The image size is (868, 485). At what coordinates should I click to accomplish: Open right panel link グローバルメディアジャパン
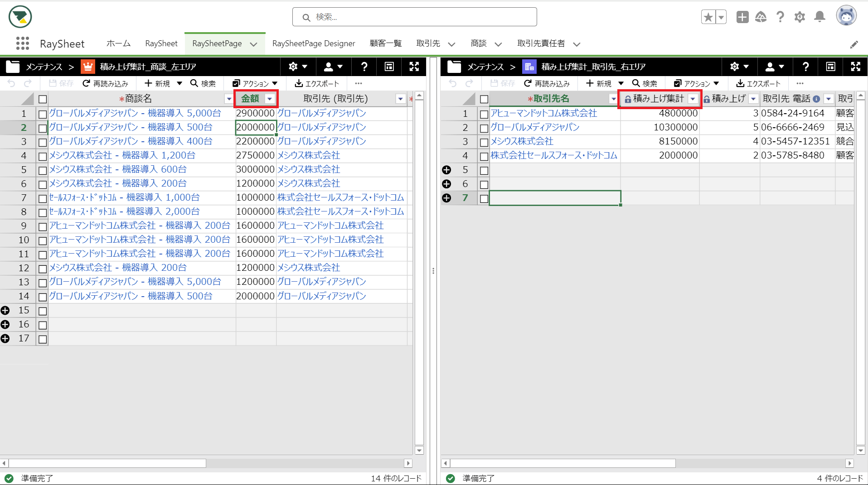535,127
